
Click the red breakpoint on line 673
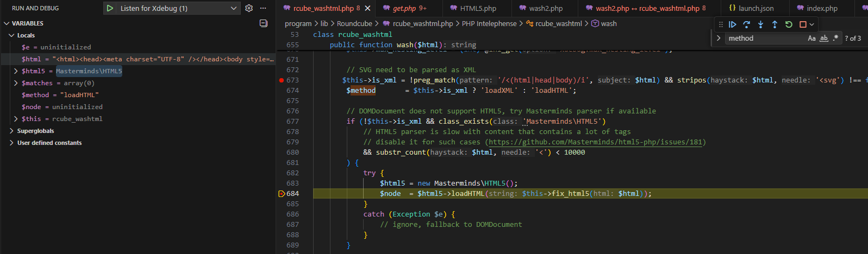point(282,80)
